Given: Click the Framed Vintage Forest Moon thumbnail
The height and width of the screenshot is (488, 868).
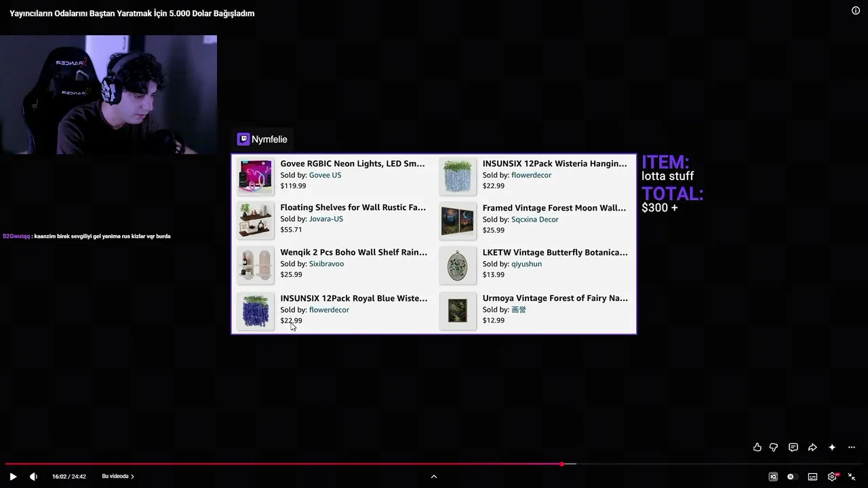Looking at the screenshot, I should pos(458,220).
